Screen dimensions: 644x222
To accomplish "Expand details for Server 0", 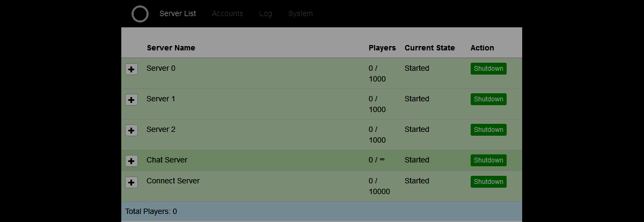I will coord(131,70).
